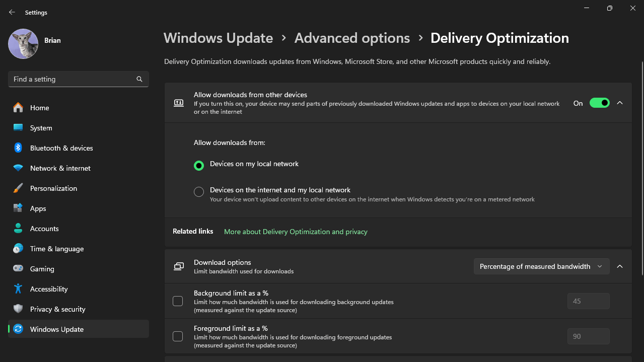The image size is (644, 362).
Task: Click the search magnifier icon
Action: click(139, 79)
